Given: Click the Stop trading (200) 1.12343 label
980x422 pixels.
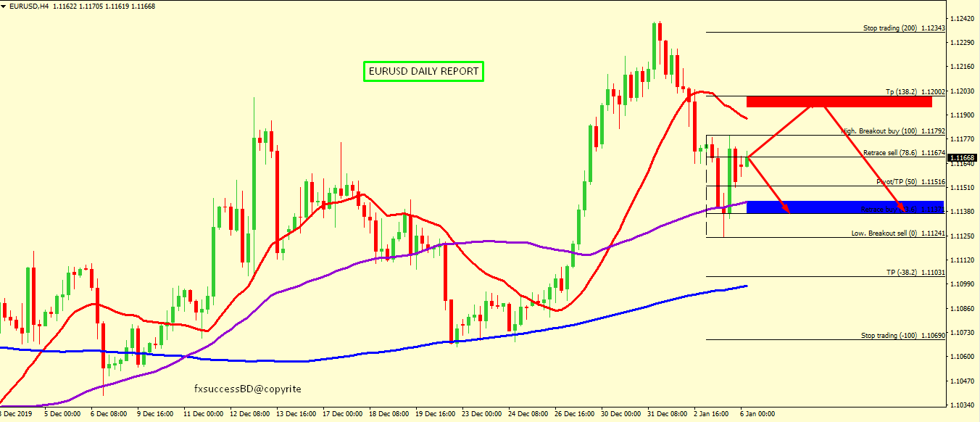Looking at the screenshot, I should point(903,28).
